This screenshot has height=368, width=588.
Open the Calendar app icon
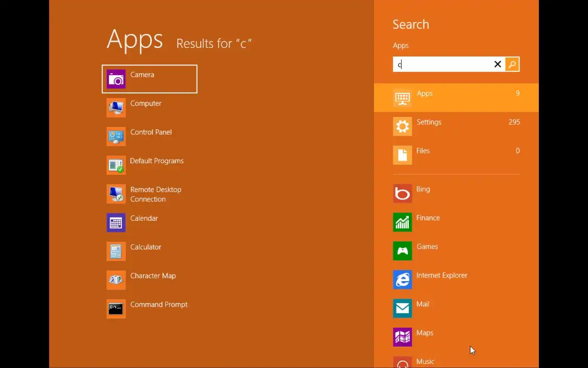pos(116,223)
